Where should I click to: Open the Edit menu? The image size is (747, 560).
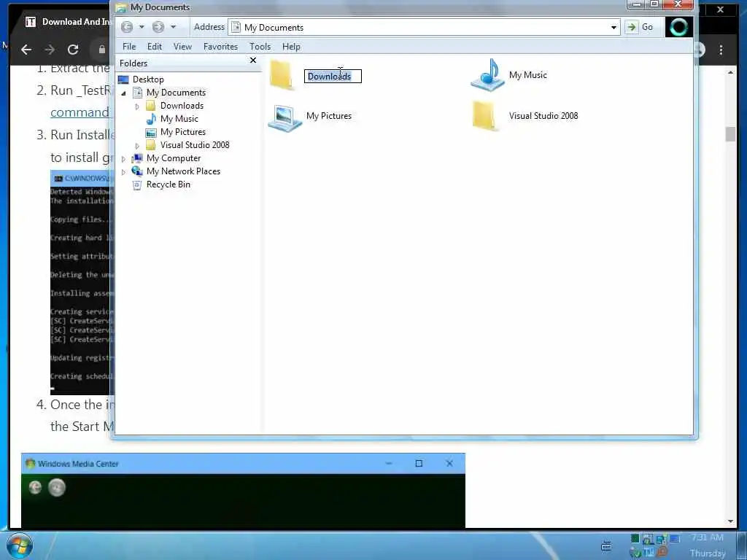point(155,47)
